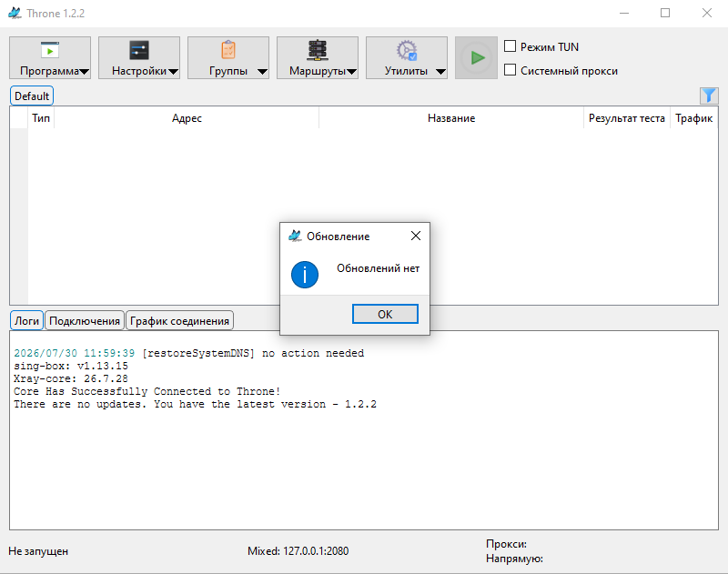Sort by the Тип column header
728x574 pixels.
pyautogui.click(x=41, y=118)
